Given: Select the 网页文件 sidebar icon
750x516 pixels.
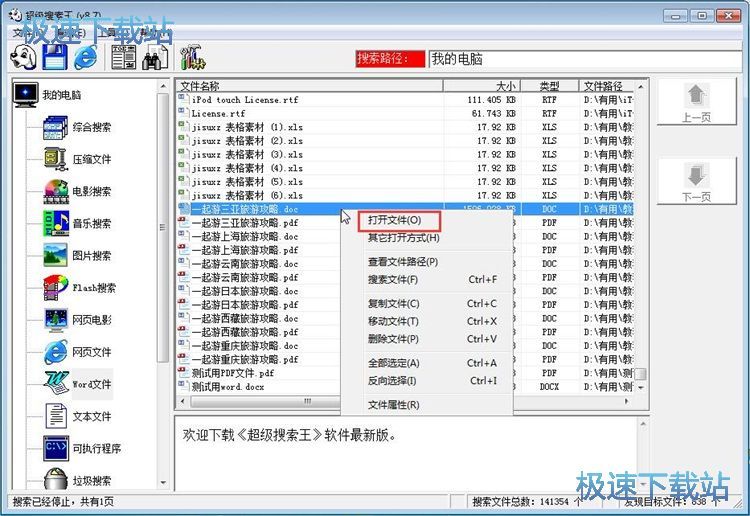Looking at the screenshot, I should pyautogui.click(x=56, y=352).
